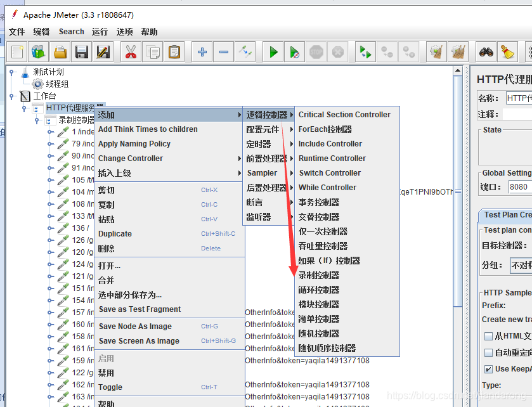
Task: Open the 运行 menu
Action: click(100, 32)
